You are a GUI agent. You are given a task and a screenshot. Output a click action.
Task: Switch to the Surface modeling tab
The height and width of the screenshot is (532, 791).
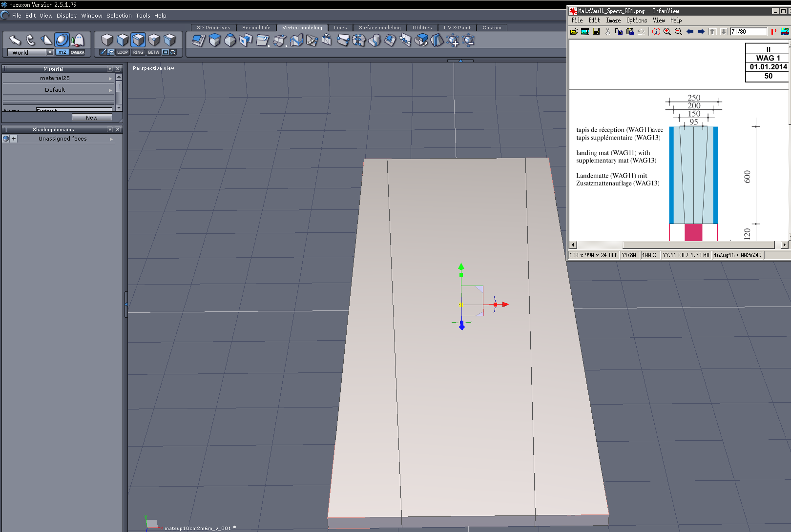click(379, 28)
